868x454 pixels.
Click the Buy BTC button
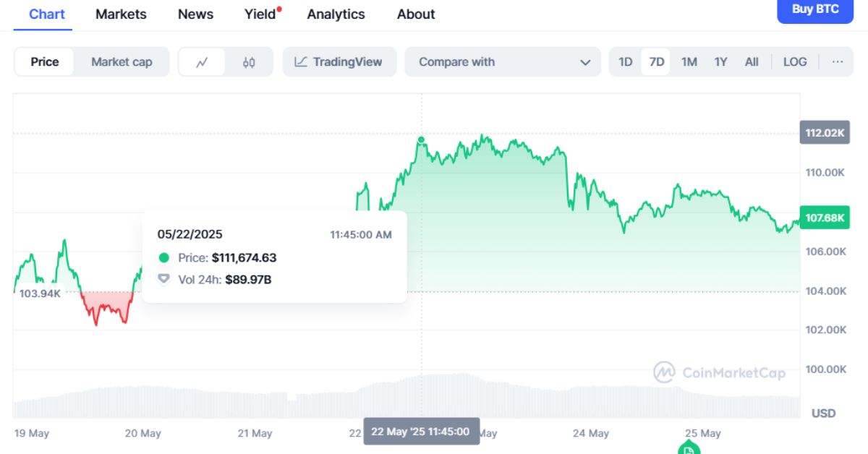(815, 10)
